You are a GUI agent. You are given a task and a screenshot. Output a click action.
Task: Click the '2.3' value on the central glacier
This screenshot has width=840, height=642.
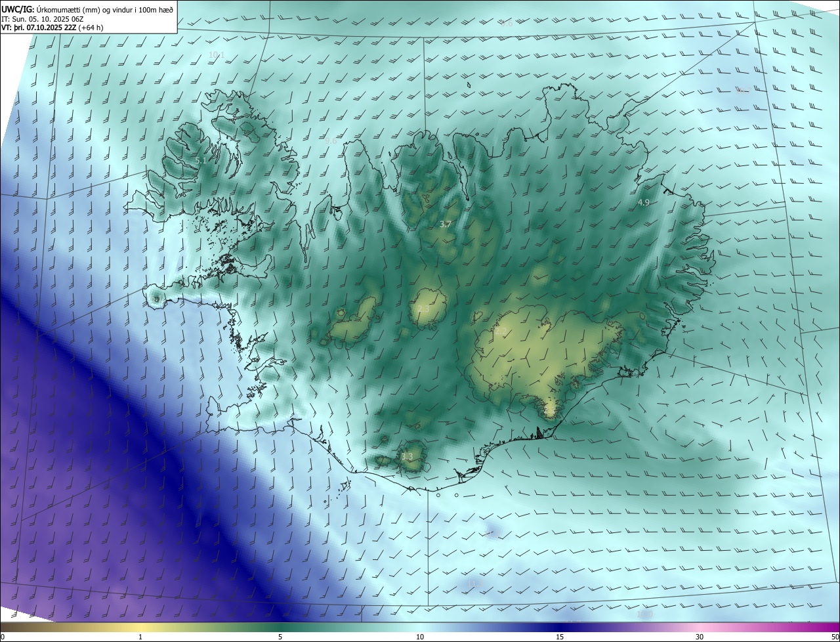423,309
